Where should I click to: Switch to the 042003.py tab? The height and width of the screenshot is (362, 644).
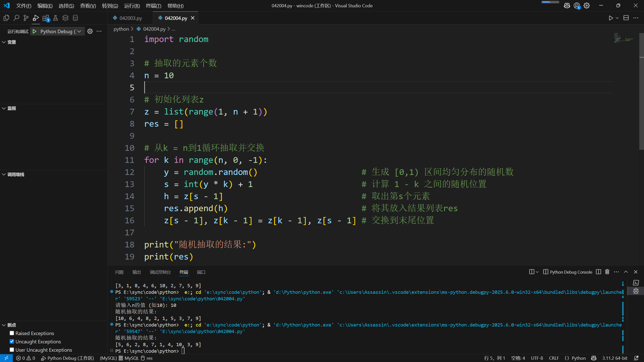click(x=130, y=18)
